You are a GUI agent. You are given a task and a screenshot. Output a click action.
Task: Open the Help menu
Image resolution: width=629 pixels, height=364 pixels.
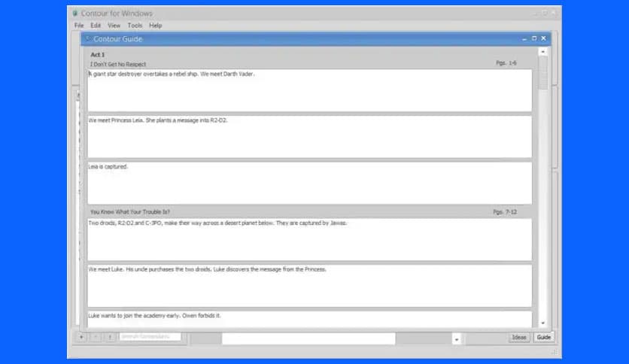click(x=156, y=26)
